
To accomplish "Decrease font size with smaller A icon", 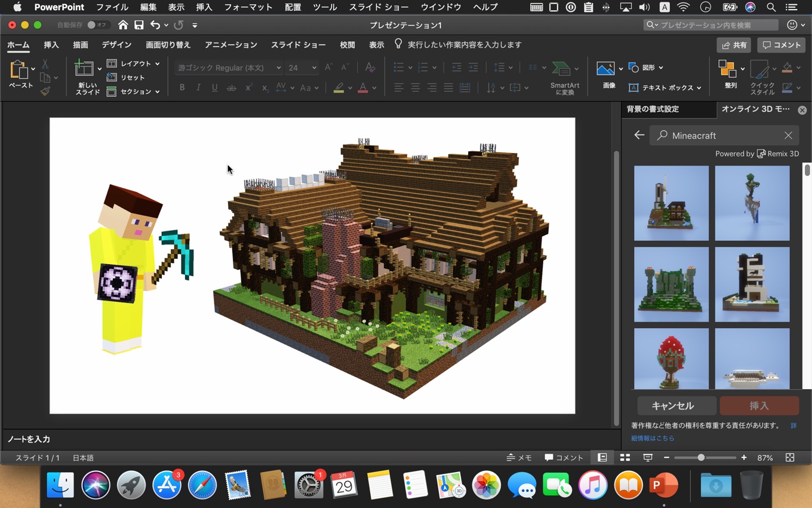I will coord(345,68).
